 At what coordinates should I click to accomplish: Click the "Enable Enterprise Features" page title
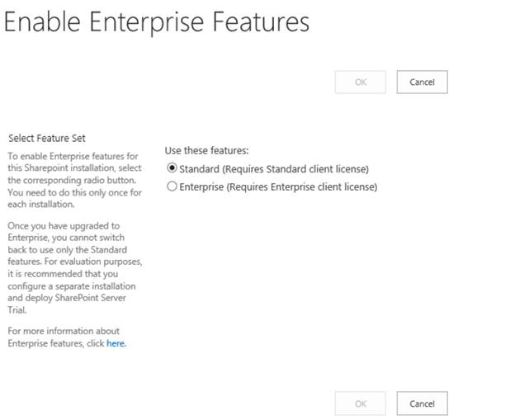157,22
